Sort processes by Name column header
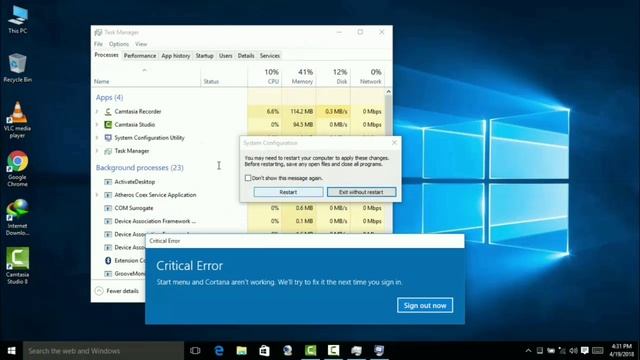Image resolution: width=640 pixels, height=360 pixels. (146, 76)
